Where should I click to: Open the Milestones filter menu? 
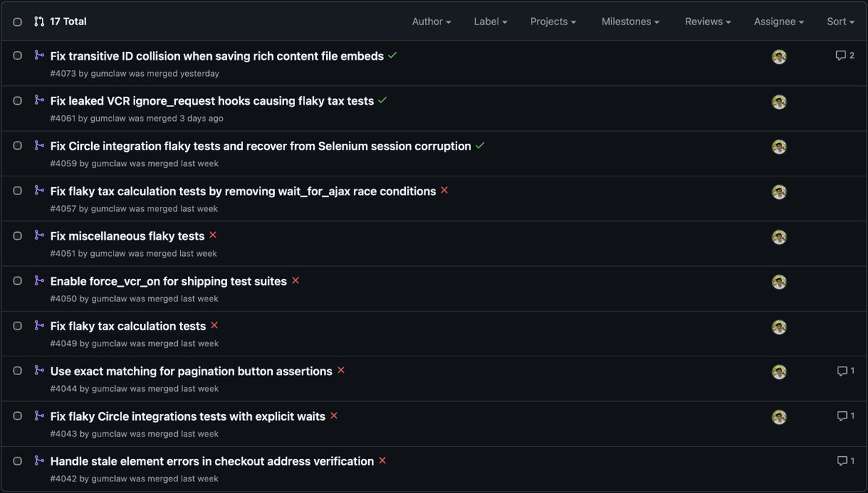pyautogui.click(x=630, y=21)
